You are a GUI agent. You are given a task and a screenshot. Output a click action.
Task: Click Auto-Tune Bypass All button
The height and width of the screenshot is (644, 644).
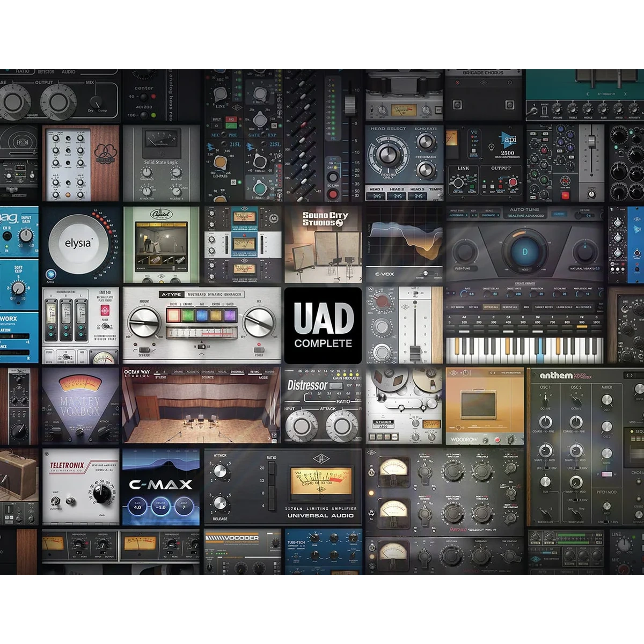491,307
